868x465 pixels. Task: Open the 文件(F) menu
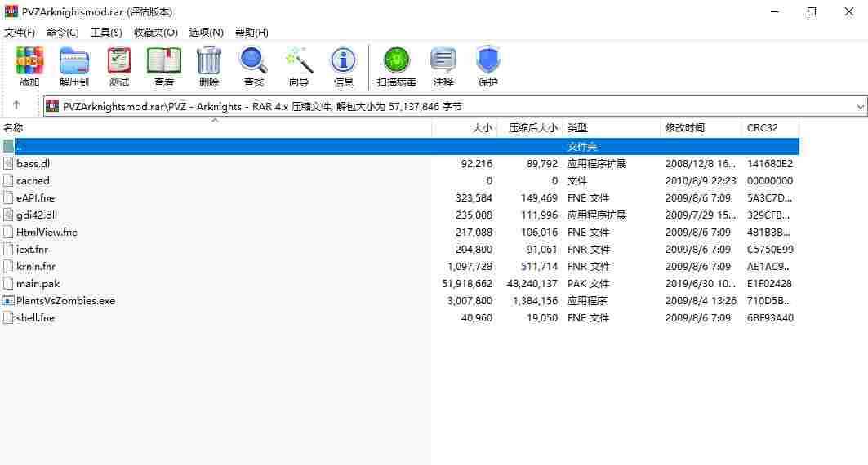click(x=20, y=33)
